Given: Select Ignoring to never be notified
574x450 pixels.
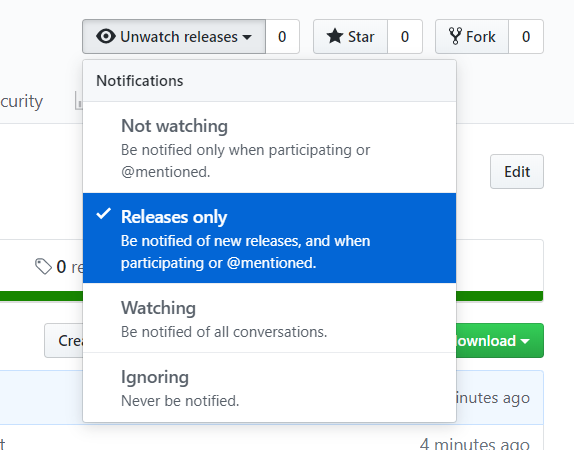Looking at the screenshot, I should pyautogui.click(x=269, y=387).
